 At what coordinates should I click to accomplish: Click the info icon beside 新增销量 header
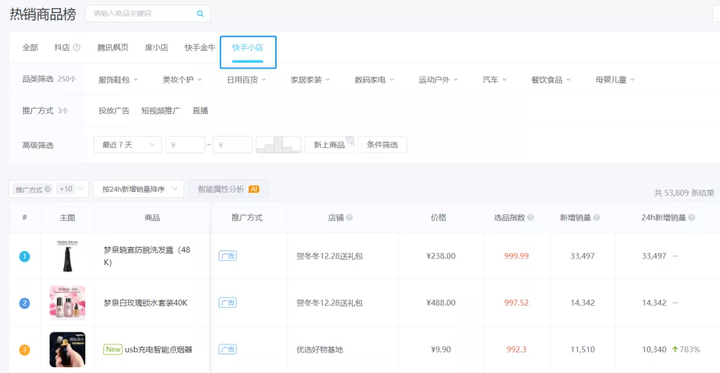tap(596, 218)
